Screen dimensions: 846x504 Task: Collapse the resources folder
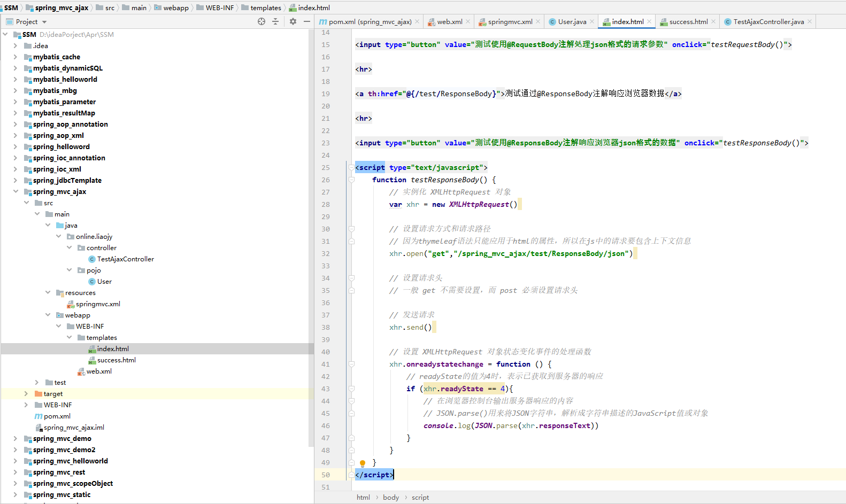[48, 292]
